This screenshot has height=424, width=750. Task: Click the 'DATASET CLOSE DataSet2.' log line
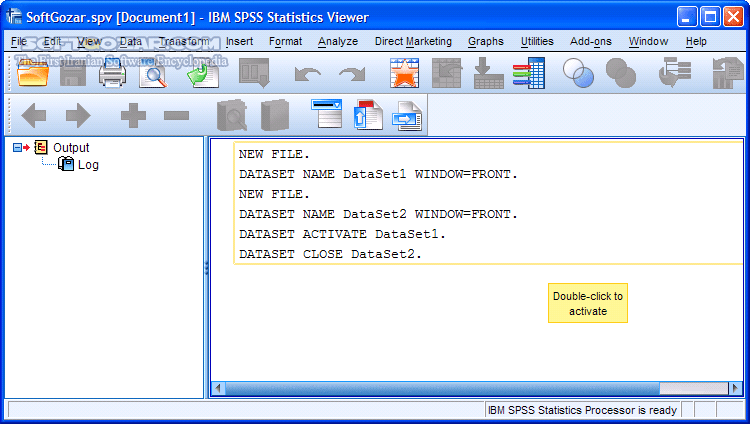[330, 255]
